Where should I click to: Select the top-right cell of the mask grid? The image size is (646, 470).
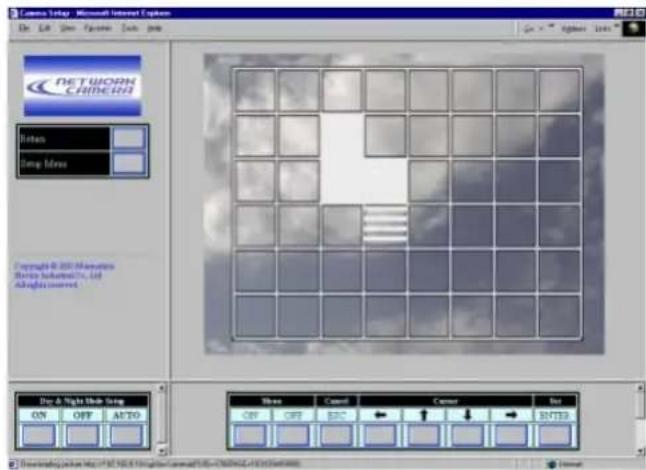(559, 90)
